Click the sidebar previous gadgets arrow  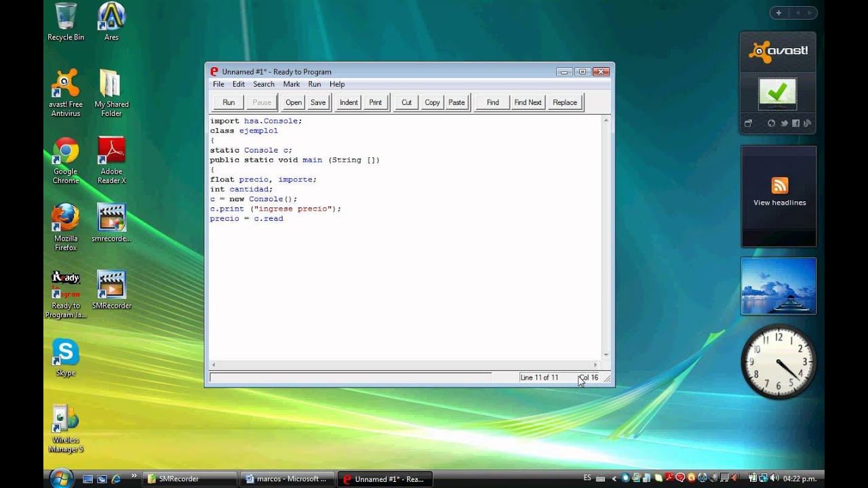pyautogui.click(x=797, y=13)
